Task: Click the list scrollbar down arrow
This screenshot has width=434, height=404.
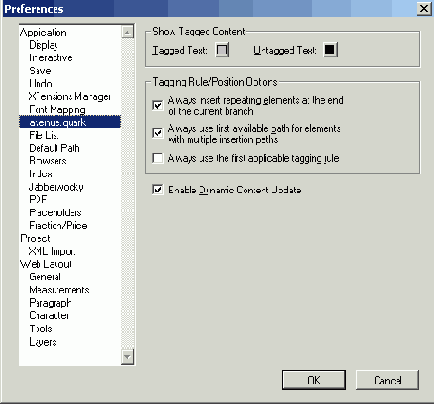Action: [x=127, y=357]
